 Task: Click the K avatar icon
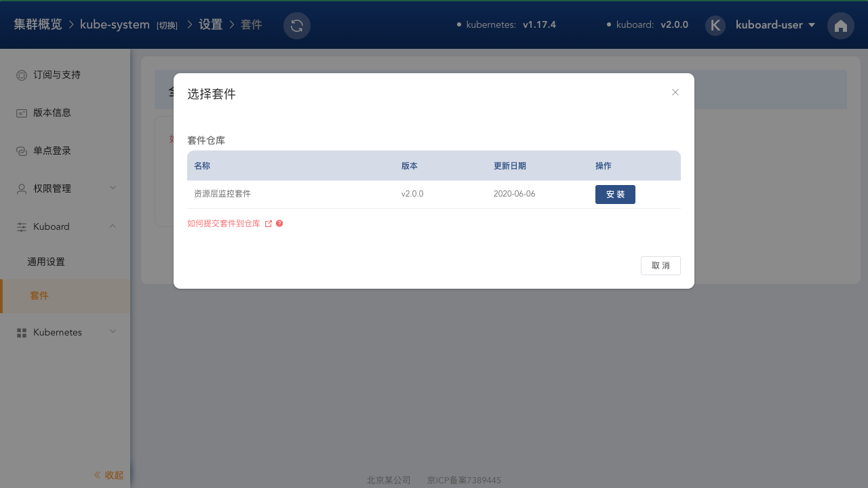click(715, 26)
